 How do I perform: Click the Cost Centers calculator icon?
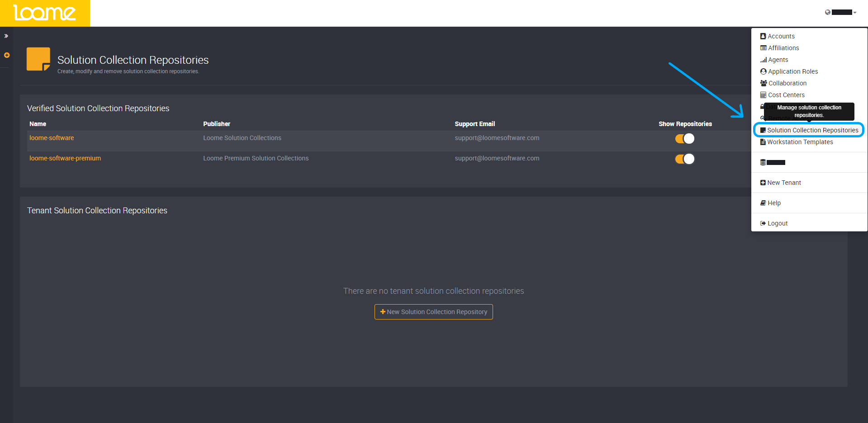764,95
